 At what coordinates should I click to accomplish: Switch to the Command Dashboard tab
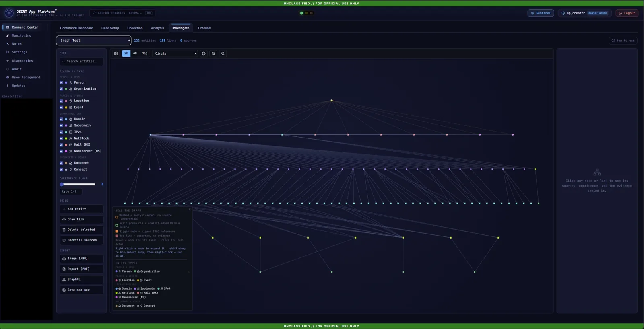point(76,28)
